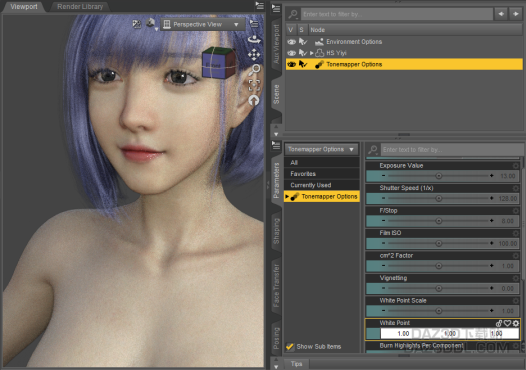Click the left arrow beside Scene filter

click(x=501, y=14)
